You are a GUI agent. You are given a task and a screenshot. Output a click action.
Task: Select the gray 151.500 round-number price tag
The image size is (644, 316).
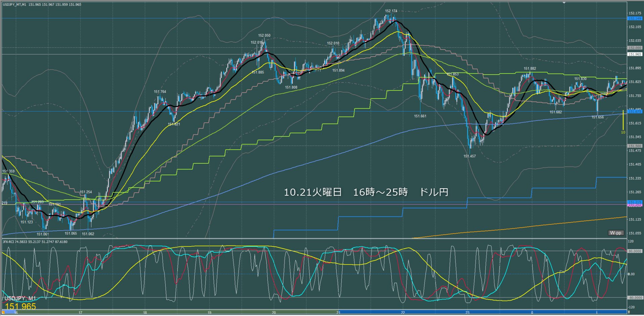click(x=635, y=146)
